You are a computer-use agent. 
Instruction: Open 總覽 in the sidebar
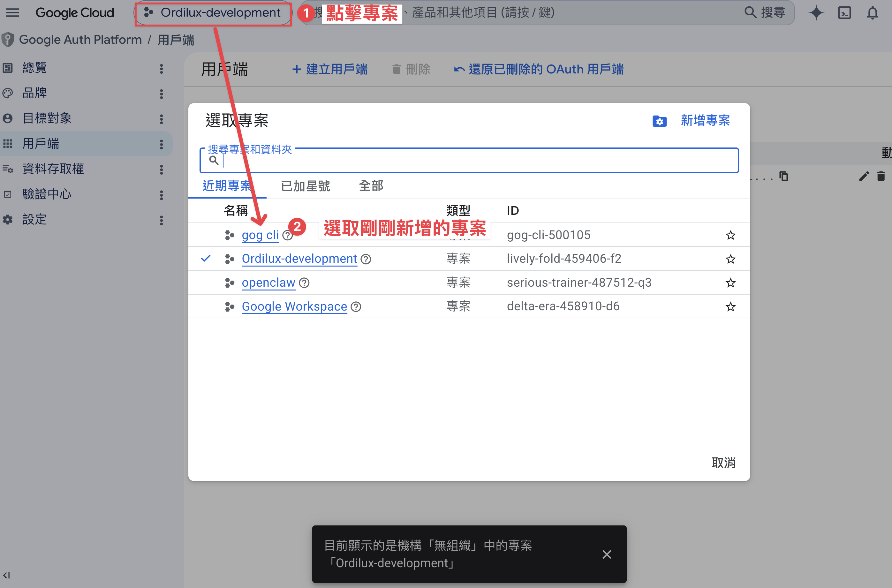coord(34,68)
